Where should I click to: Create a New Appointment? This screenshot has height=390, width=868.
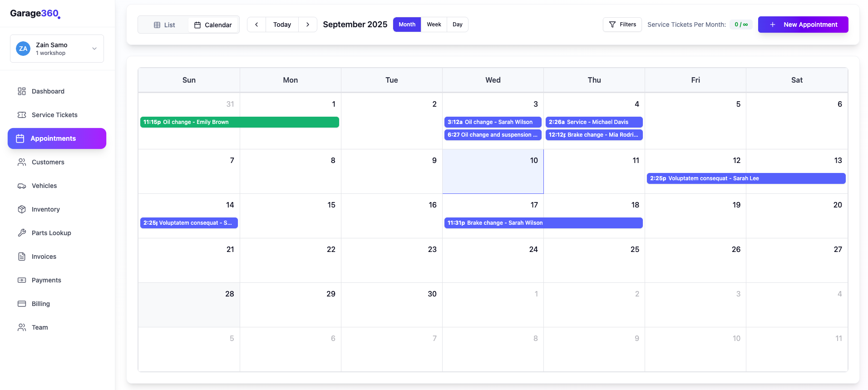[x=803, y=25]
